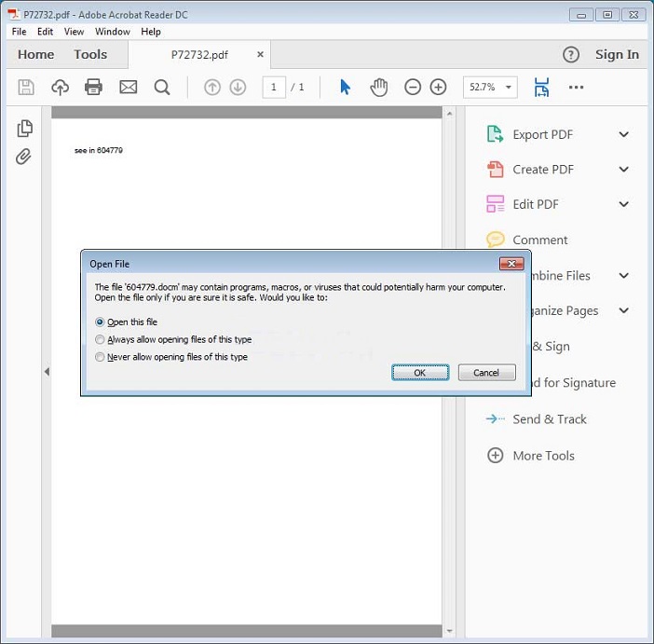Expand the Create PDF section chevron
This screenshot has width=654, height=644.
click(623, 170)
